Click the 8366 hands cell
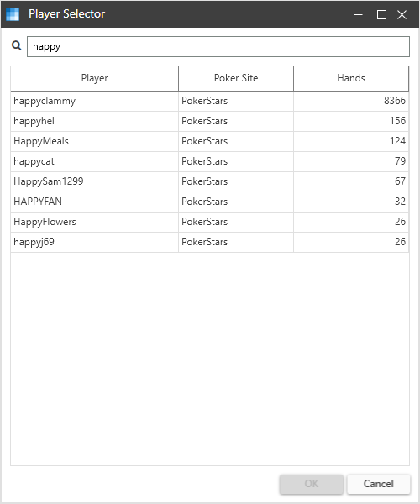The image size is (420, 504). coord(351,101)
